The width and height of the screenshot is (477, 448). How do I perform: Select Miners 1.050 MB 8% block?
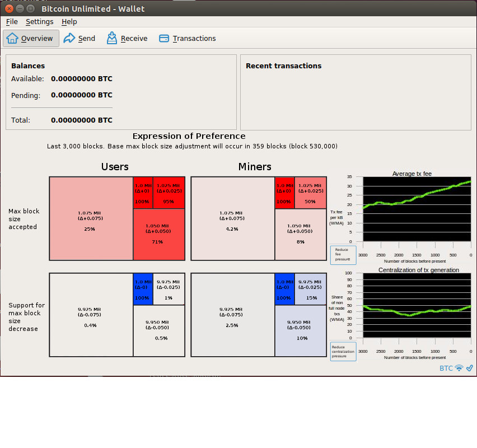click(301, 235)
